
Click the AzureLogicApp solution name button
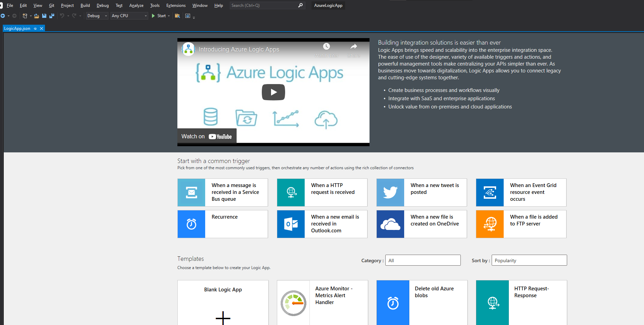[x=328, y=5]
